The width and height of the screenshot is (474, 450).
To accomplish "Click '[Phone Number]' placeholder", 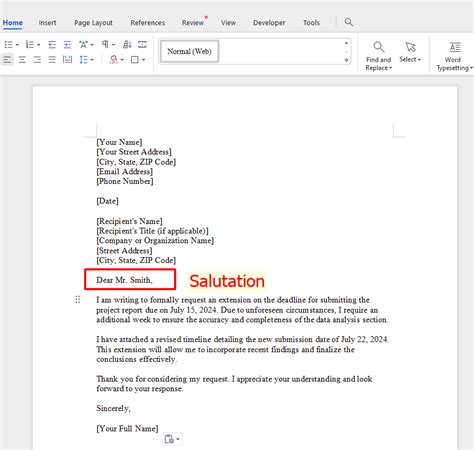I will point(125,181).
